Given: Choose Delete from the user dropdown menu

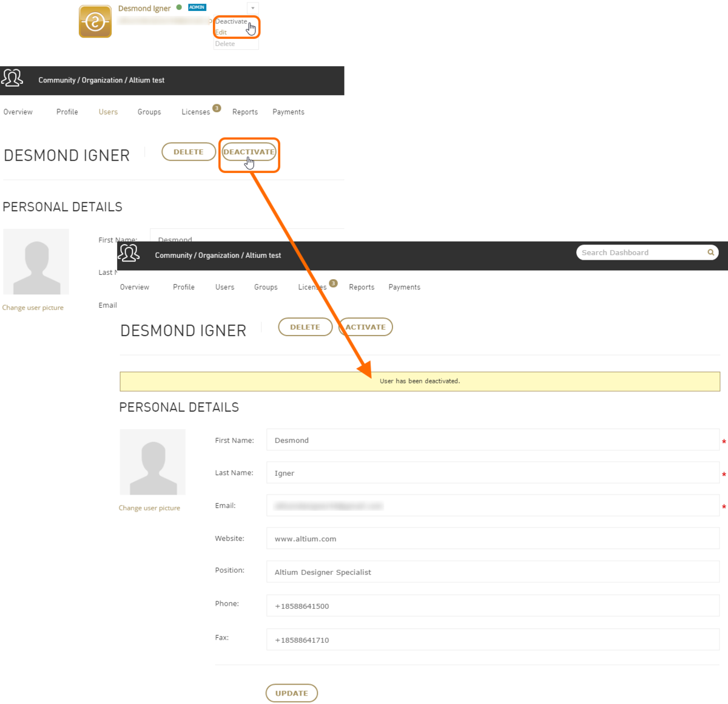Looking at the screenshot, I should (225, 44).
